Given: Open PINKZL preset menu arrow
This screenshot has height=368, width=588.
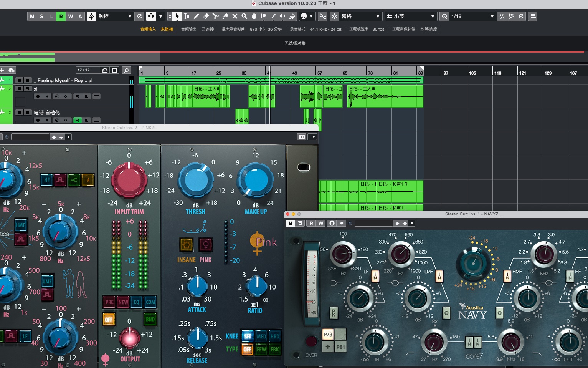Looking at the screenshot, I should [68, 137].
